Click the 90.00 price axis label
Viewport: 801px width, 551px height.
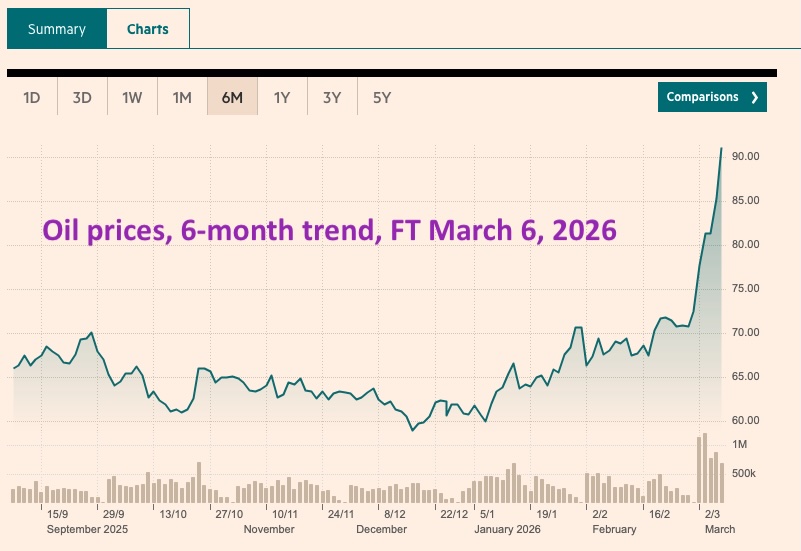pos(746,157)
